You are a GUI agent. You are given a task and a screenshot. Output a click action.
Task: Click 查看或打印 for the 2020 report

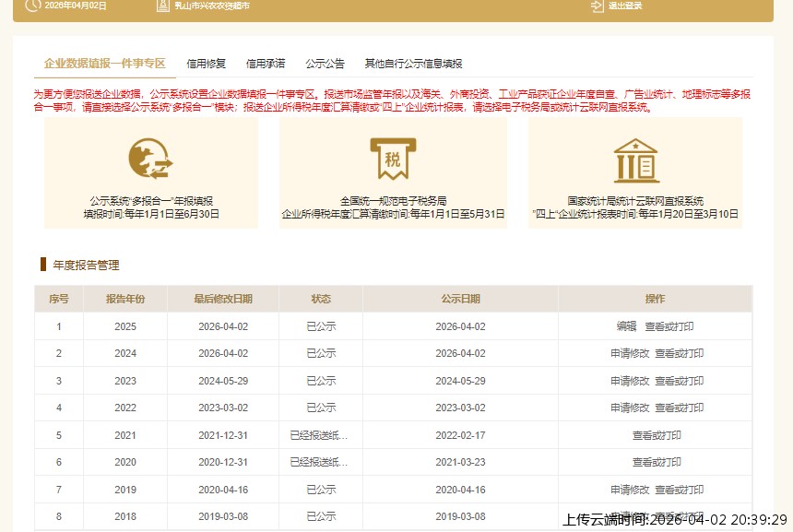point(657,462)
